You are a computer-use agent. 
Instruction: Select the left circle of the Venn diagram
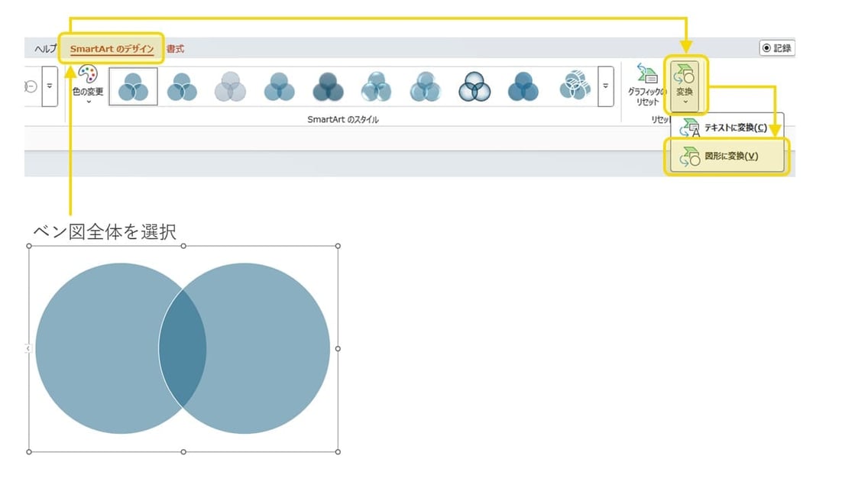pos(97,348)
